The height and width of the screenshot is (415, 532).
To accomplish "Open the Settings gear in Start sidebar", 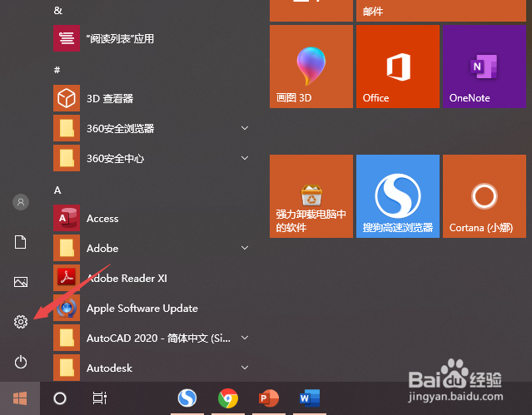I will pyautogui.click(x=21, y=321).
